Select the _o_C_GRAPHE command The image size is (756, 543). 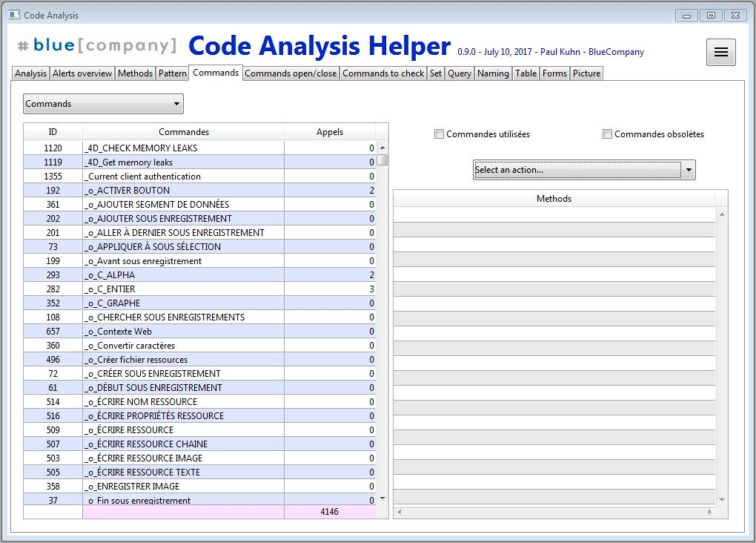(x=199, y=303)
